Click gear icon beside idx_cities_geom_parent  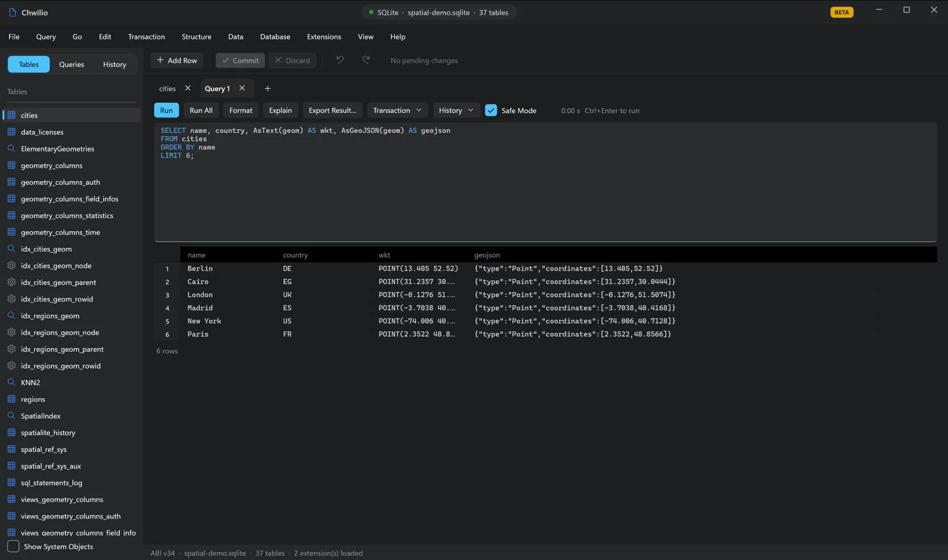tap(11, 282)
